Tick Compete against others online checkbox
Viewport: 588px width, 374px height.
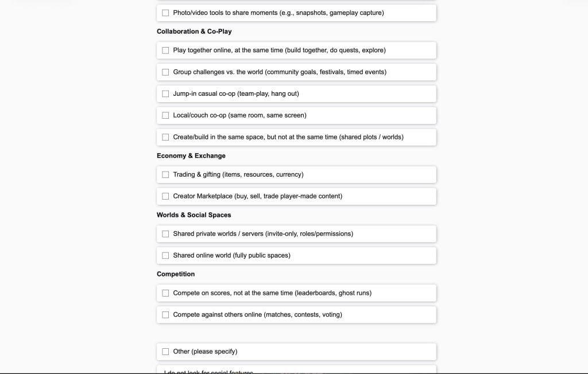[165, 315]
